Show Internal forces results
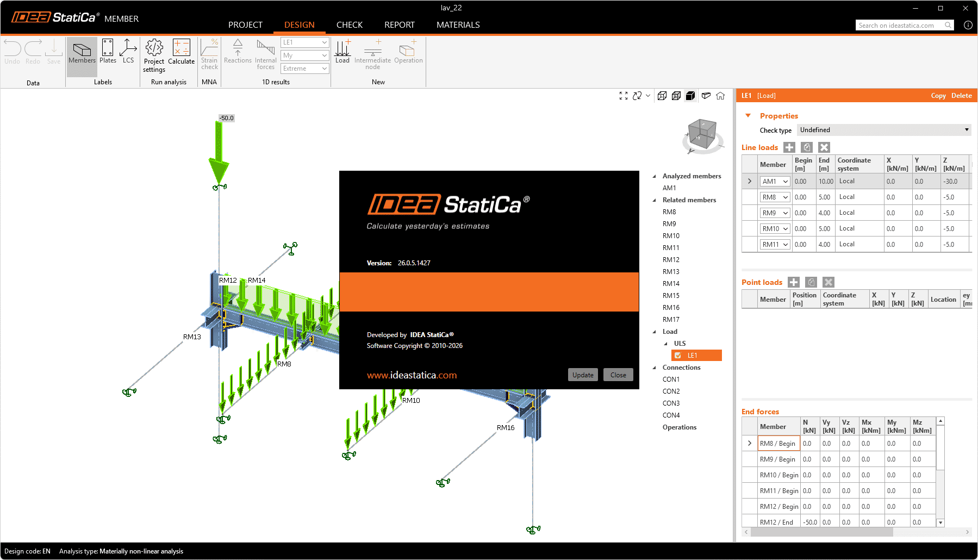This screenshot has height=560, width=978. pos(266,54)
